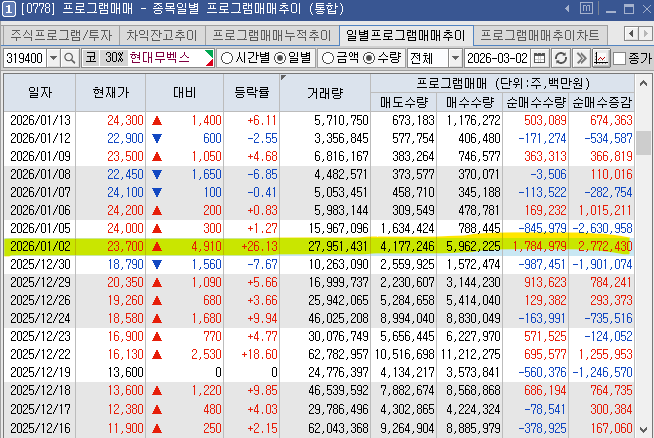This screenshot has width=654, height=438.
Task: Expand the stock code 319400 dropdown
Action: [x=53, y=58]
